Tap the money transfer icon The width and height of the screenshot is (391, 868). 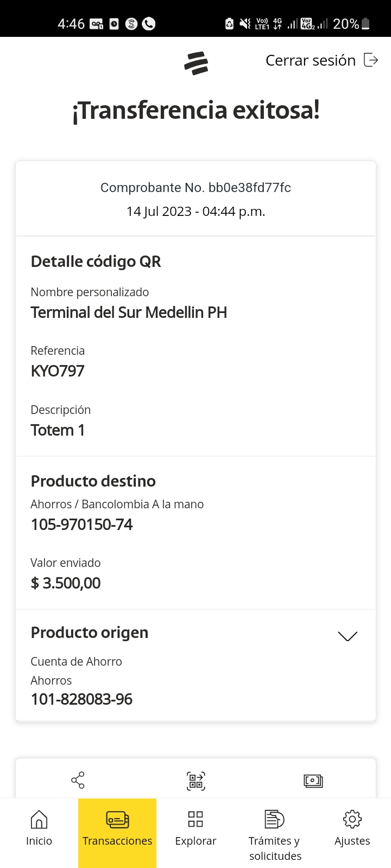313,781
